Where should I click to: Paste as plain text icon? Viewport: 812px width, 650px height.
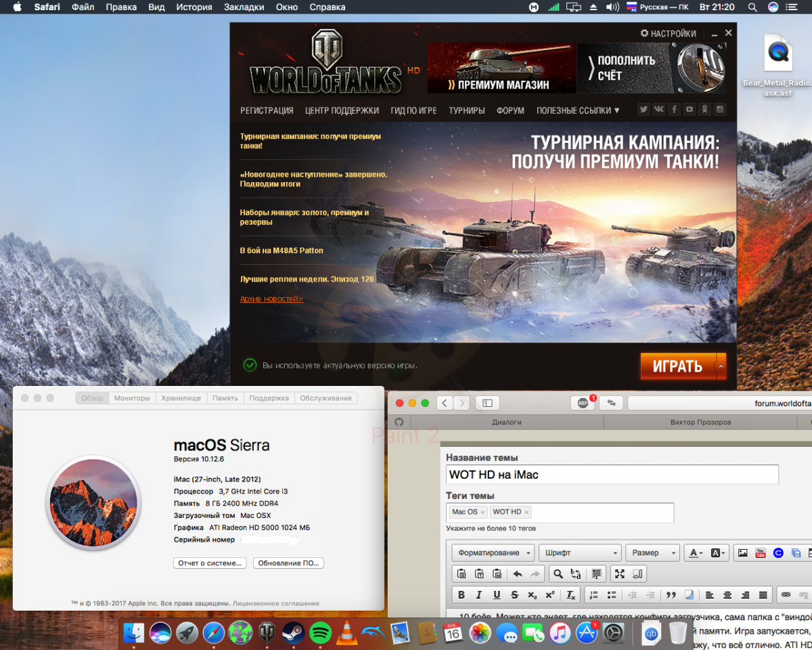(x=479, y=574)
